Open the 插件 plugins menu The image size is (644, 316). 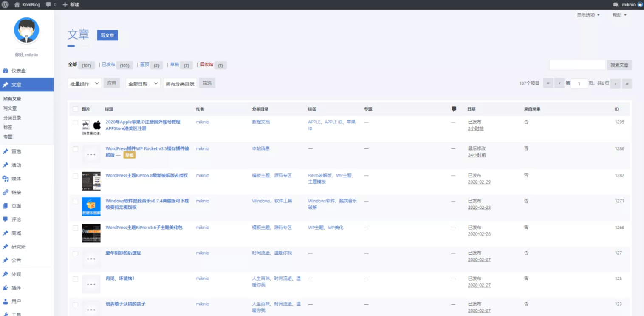[16, 288]
